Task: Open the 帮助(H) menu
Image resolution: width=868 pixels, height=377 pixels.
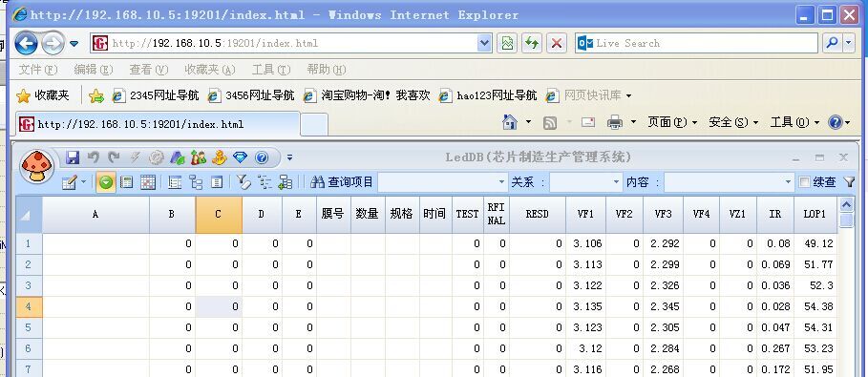Action: click(x=327, y=70)
